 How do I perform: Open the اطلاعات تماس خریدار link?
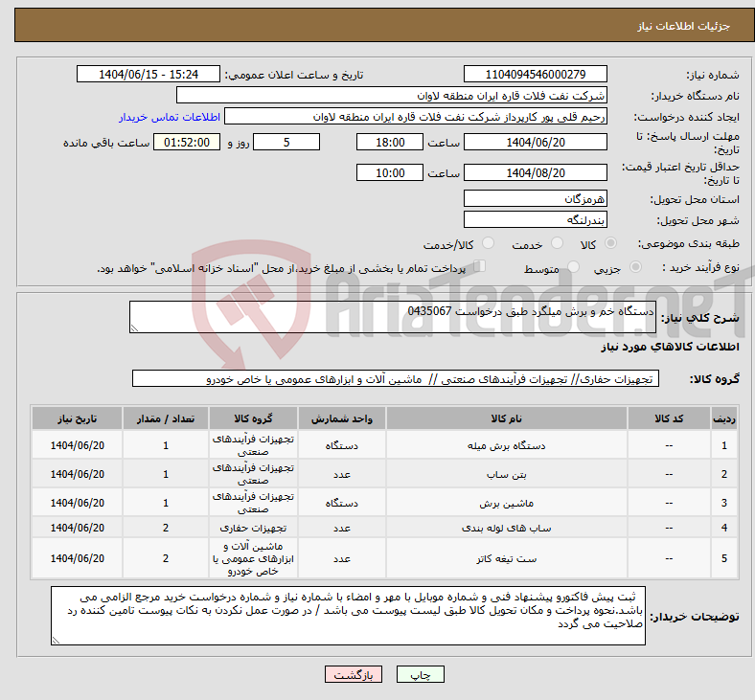pyautogui.click(x=170, y=117)
